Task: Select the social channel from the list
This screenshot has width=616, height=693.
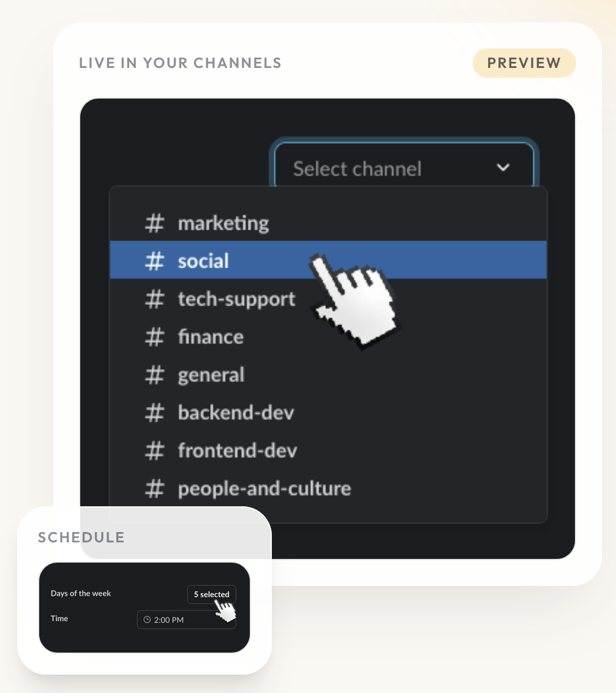Action: pos(203,260)
